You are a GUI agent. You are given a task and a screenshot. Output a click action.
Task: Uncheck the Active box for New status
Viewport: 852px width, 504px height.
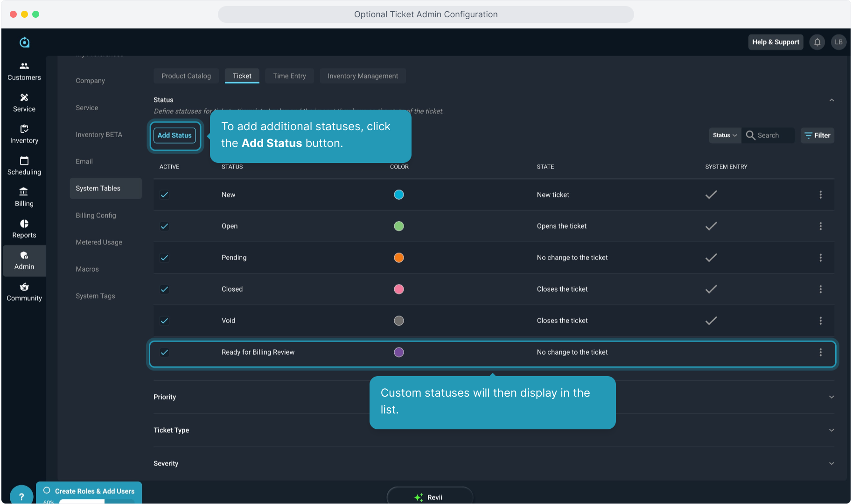[x=164, y=195]
